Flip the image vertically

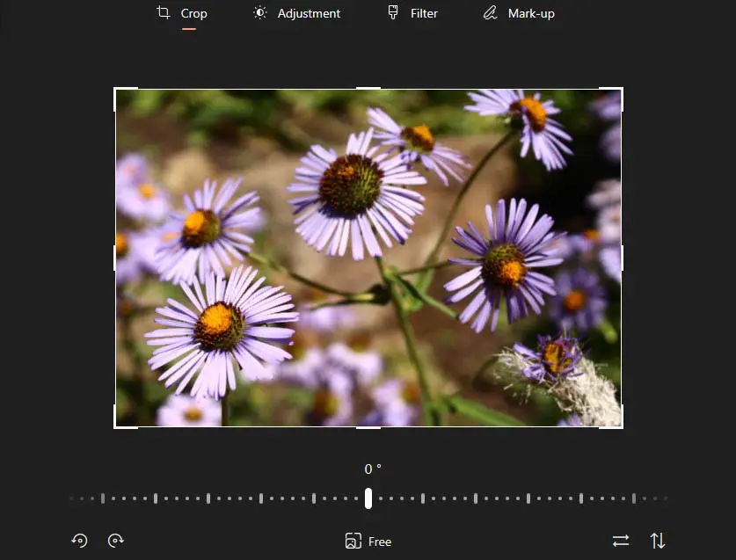[658, 541]
